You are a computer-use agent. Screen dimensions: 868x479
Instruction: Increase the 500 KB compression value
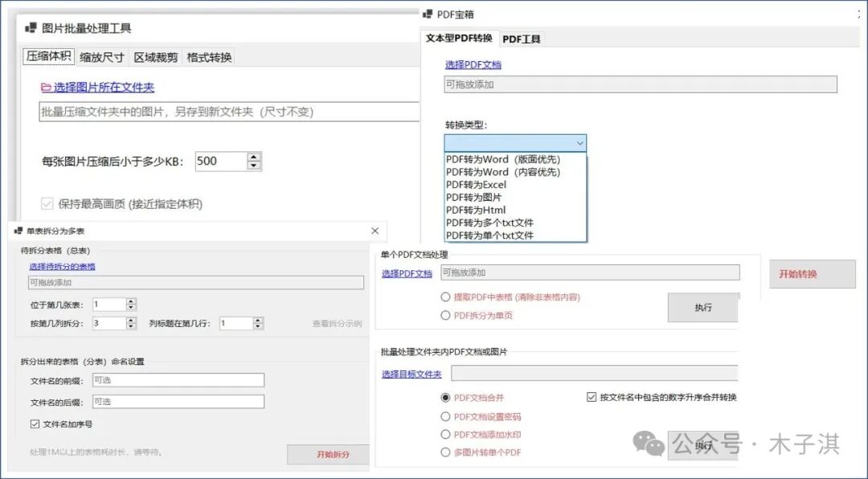point(254,157)
